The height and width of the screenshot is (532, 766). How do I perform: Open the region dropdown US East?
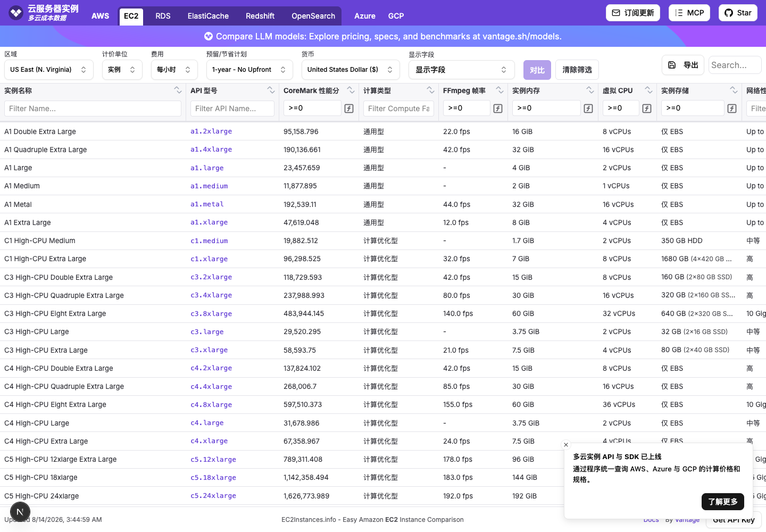48,70
